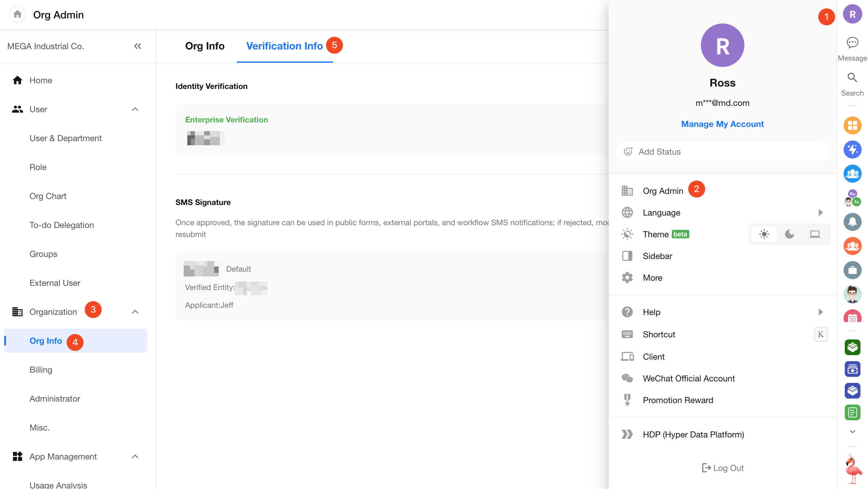This screenshot has height=489, width=868.
Task: Open the orange grid apps icon
Action: [x=852, y=126]
